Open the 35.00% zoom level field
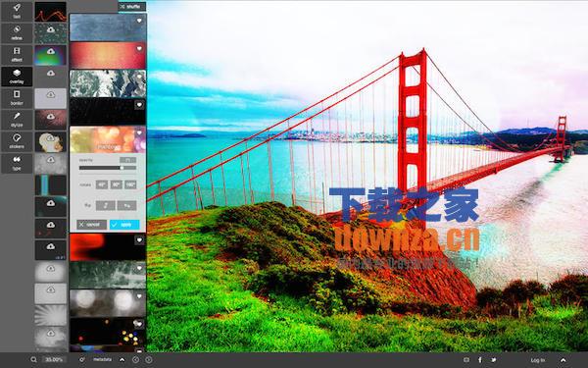The width and height of the screenshot is (588, 368). point(54,360)
